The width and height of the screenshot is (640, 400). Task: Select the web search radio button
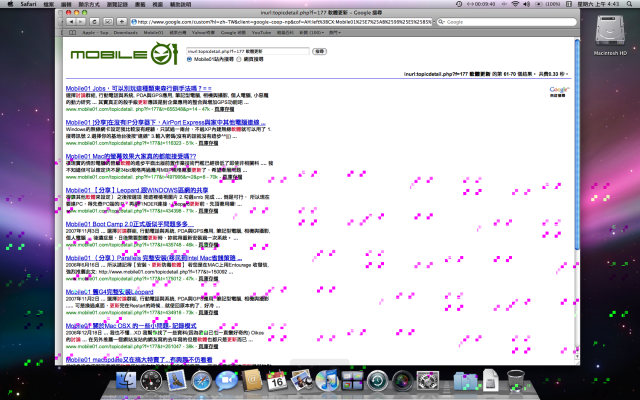click(239, 60)
